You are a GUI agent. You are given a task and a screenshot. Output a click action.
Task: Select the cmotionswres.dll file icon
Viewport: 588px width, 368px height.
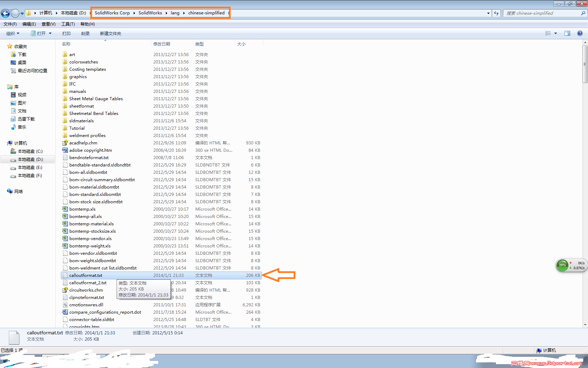click(65, 305)
